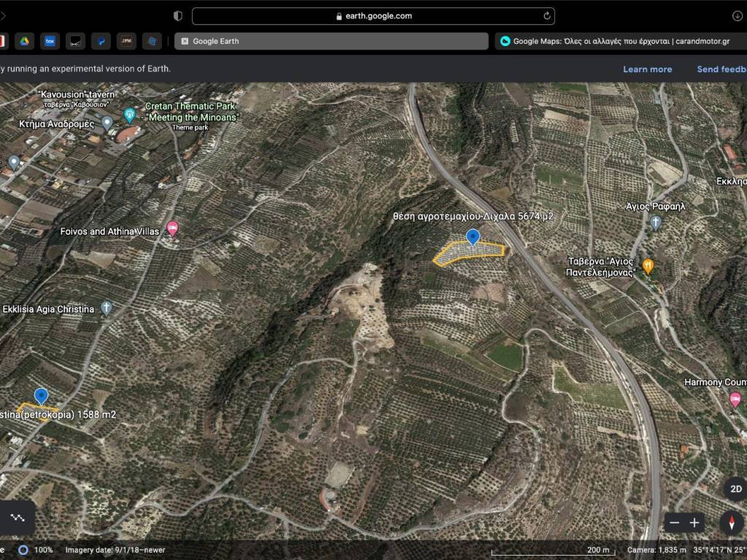Toggle the 2D view button
Viewport: 747px width, 560px height.
click(x=735, y=489)
